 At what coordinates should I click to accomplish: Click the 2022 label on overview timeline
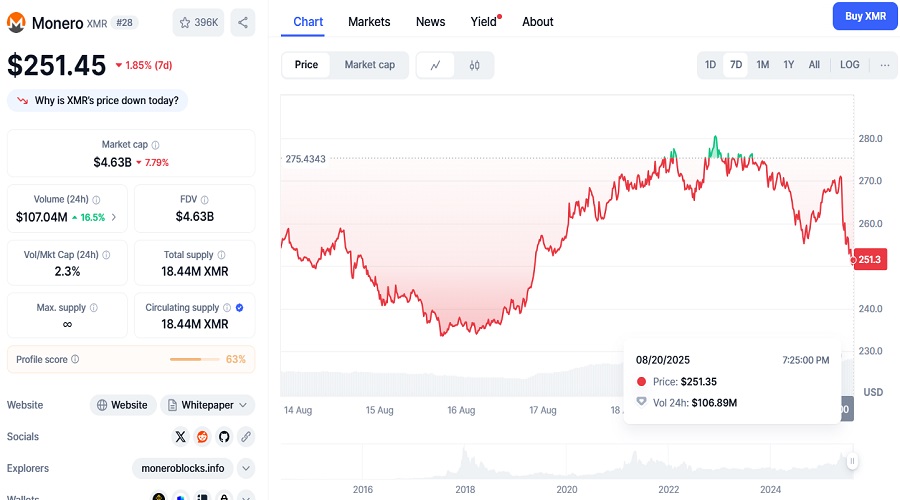click(x=668, y=490)
